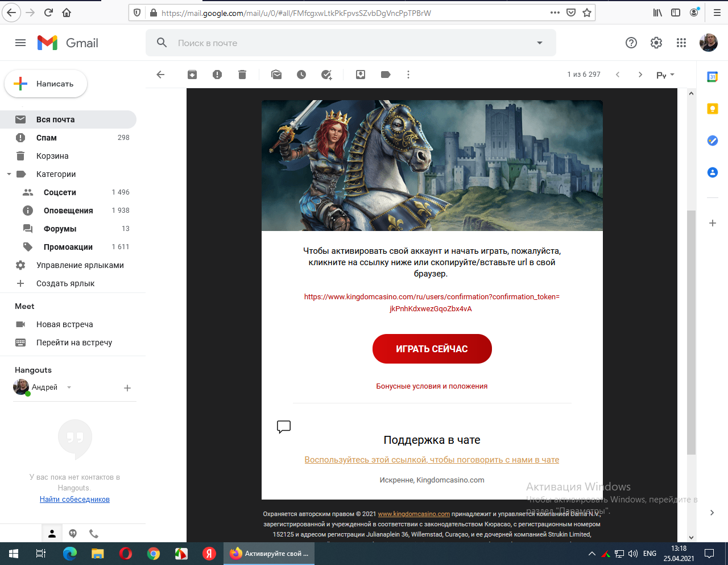The width and height of the screenshot is (728, 565).
Task: Archive this email
Action: point(192,75)
